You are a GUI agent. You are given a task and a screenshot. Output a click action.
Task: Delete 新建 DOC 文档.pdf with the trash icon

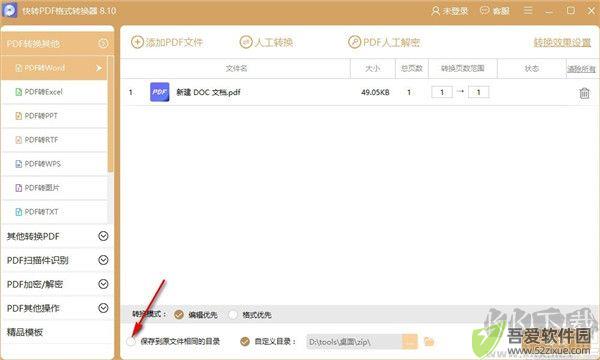[x=584, y=93]
